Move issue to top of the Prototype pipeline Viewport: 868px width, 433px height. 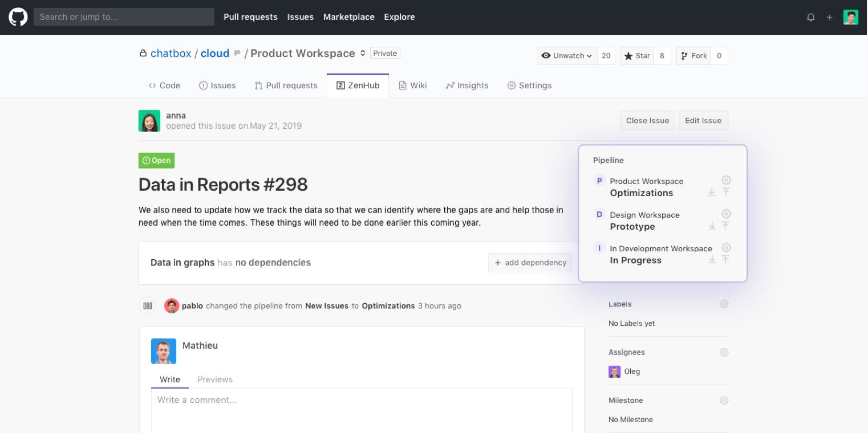coord(726,226)
